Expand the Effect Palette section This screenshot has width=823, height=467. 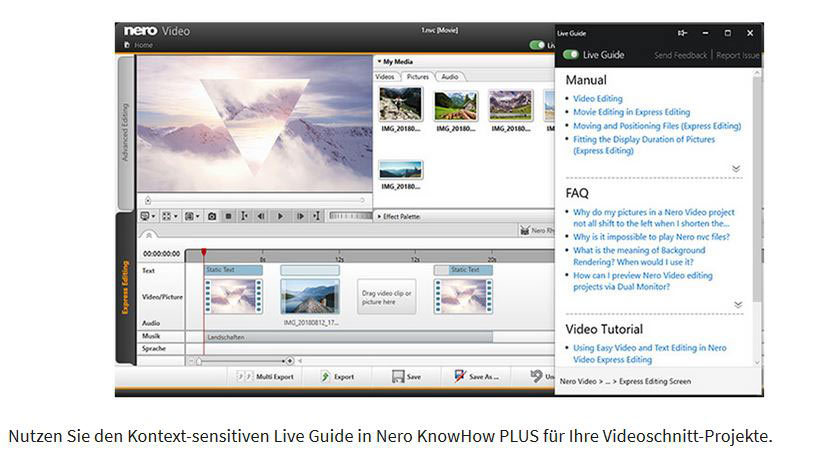(x=398, y=216)
